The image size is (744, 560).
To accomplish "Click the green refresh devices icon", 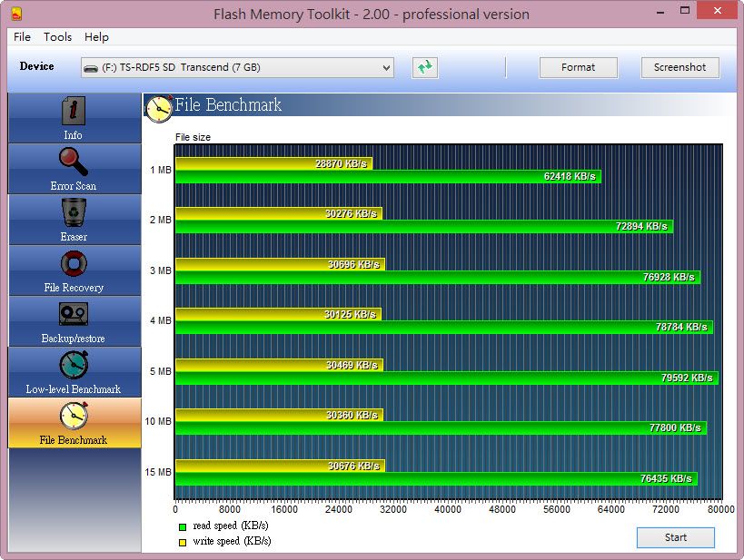I will [x=424, y=67].
